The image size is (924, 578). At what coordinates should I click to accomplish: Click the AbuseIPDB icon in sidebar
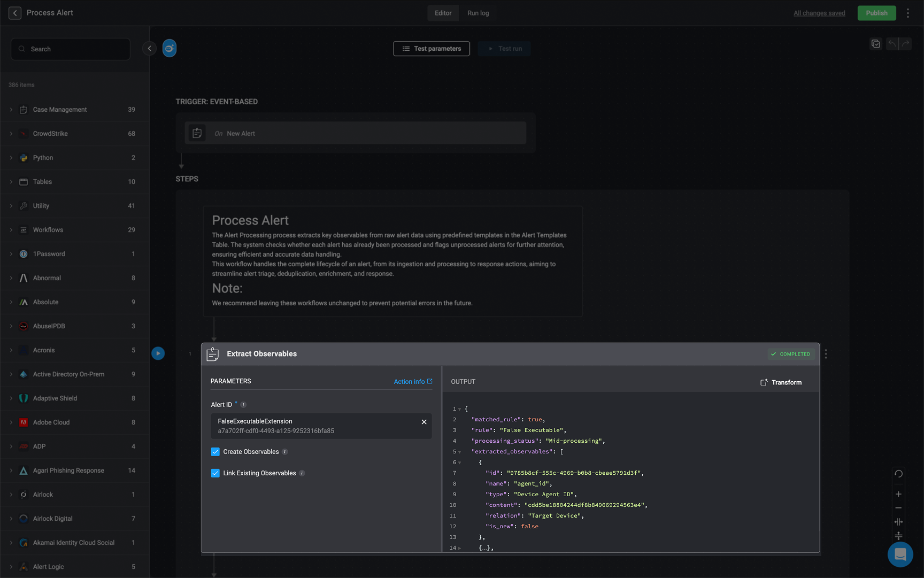[x=24, y=326]
